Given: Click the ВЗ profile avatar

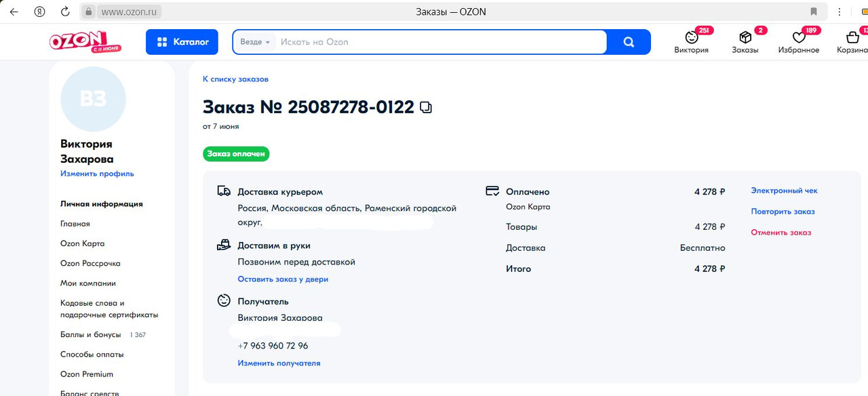Looking at the screenshot, I should (x=93, y=99).
